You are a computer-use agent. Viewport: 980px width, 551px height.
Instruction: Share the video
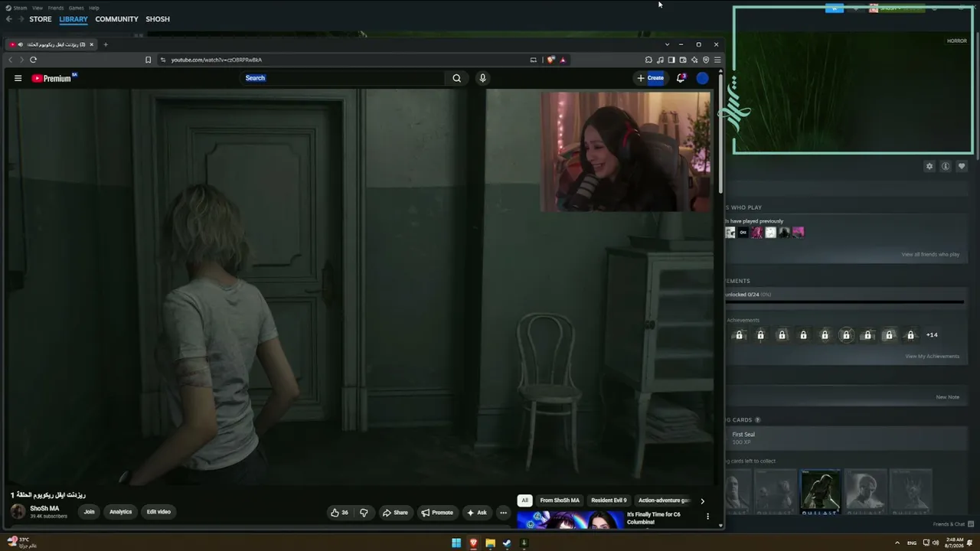(x=395, y=513)
